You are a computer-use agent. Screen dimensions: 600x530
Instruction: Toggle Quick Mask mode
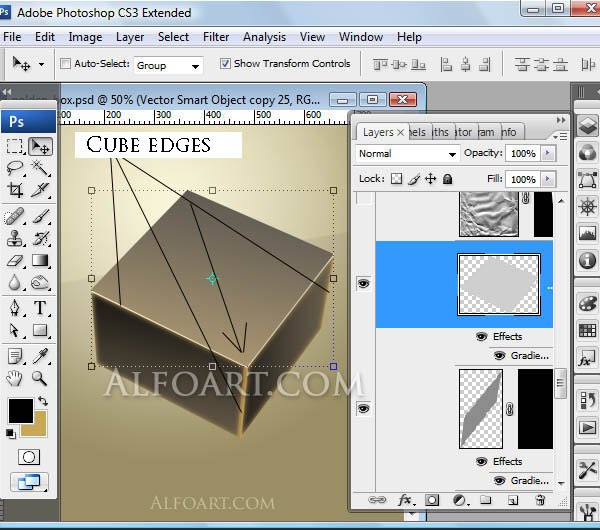click(x=29, y=457)
